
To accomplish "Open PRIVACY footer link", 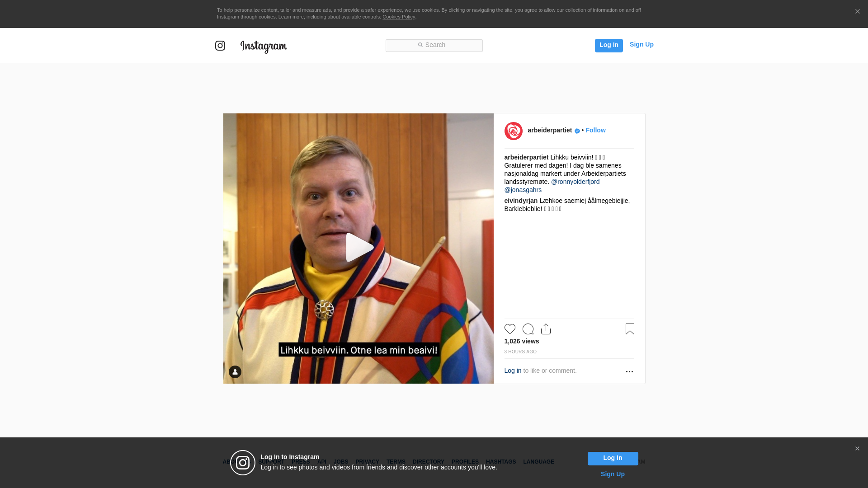I will (367, 462).
